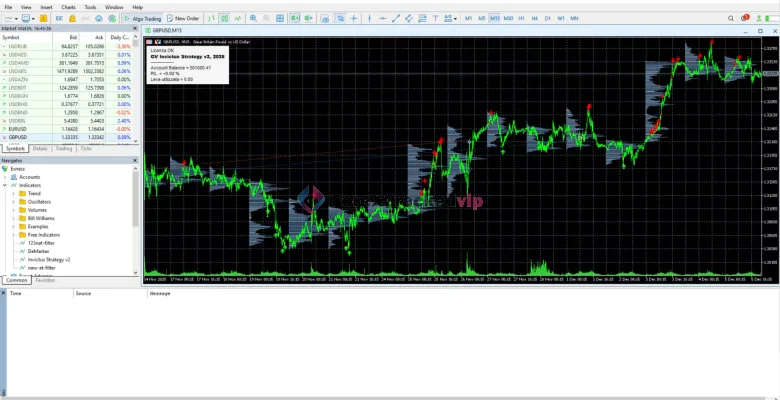
Task: Open the Charts menu
Action: click(69, 7)
